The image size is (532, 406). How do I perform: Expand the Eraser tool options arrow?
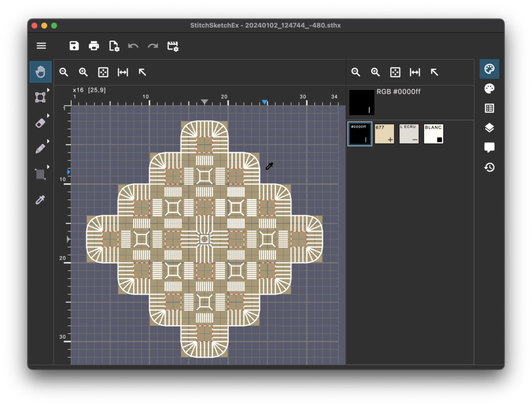[49, 116]
